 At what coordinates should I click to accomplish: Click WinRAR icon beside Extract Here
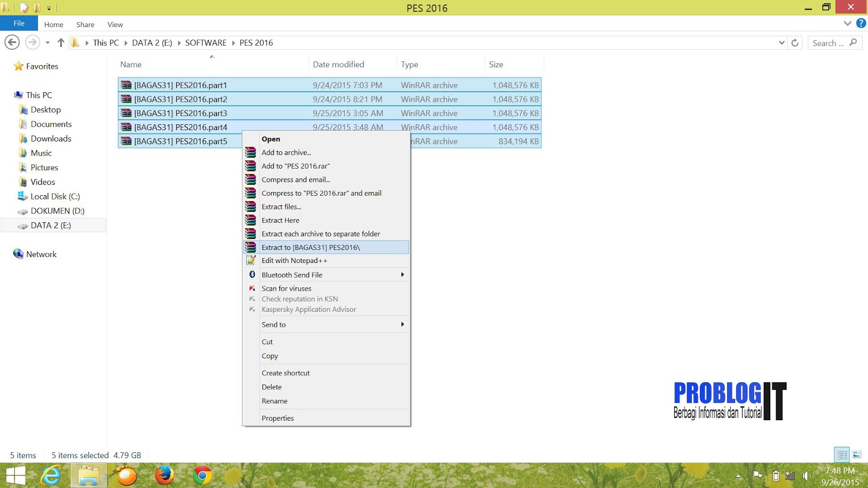pos(251,220)
